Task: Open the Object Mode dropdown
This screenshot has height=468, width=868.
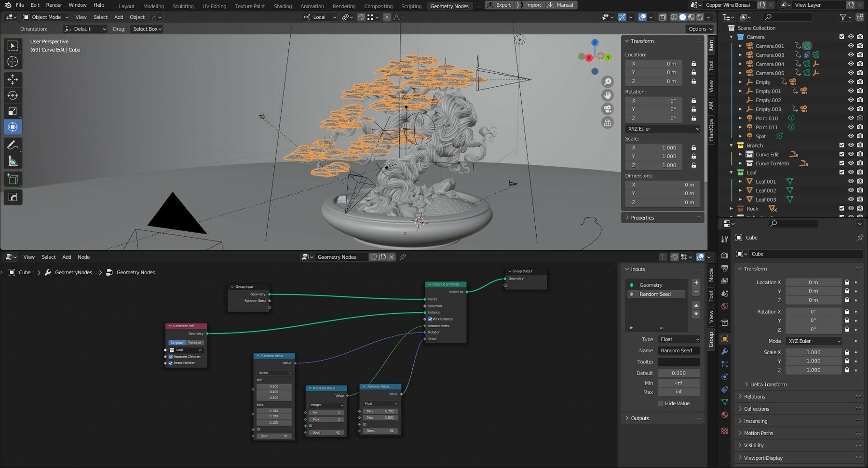Action: point(45,17)
